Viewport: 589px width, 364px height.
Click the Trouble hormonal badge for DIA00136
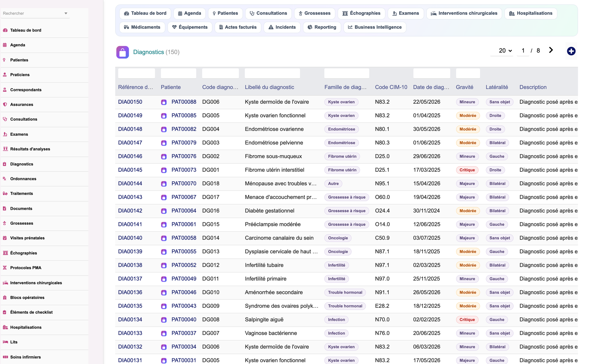(x=345, y=292)
